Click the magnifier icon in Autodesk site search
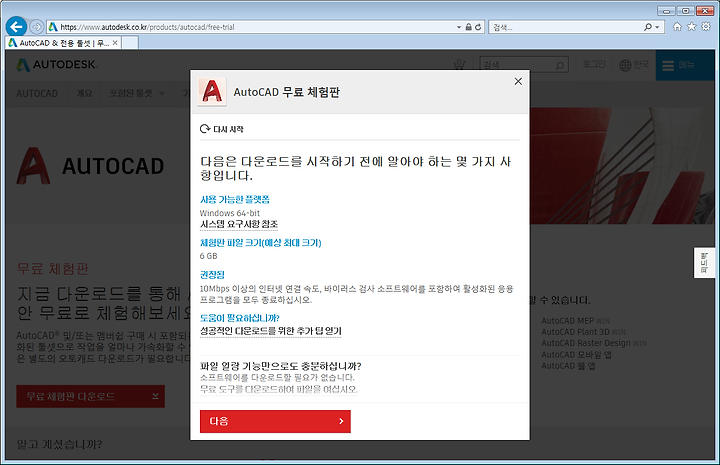 tap(560, 65)
